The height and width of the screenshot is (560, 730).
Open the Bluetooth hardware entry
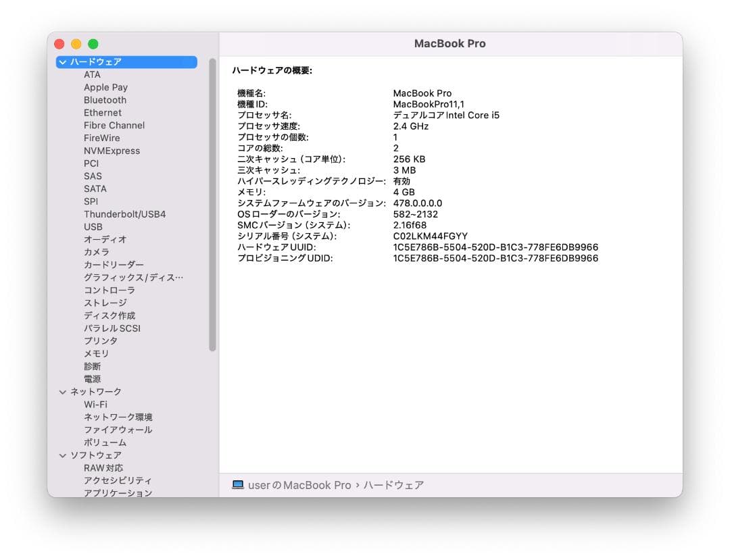105,100
